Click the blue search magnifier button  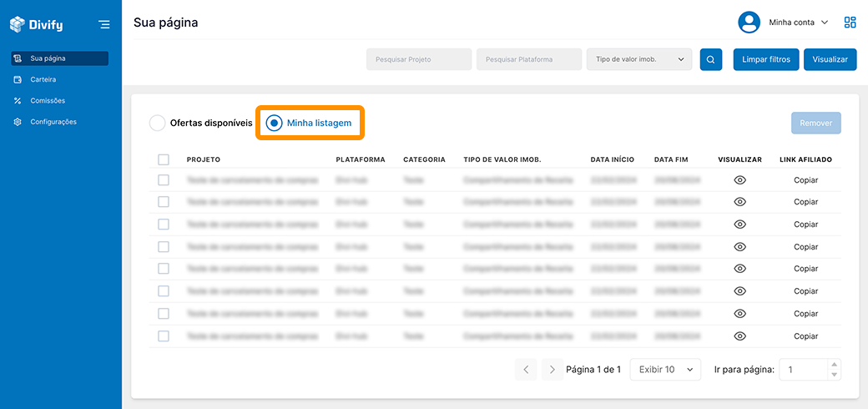pos(710,59)
